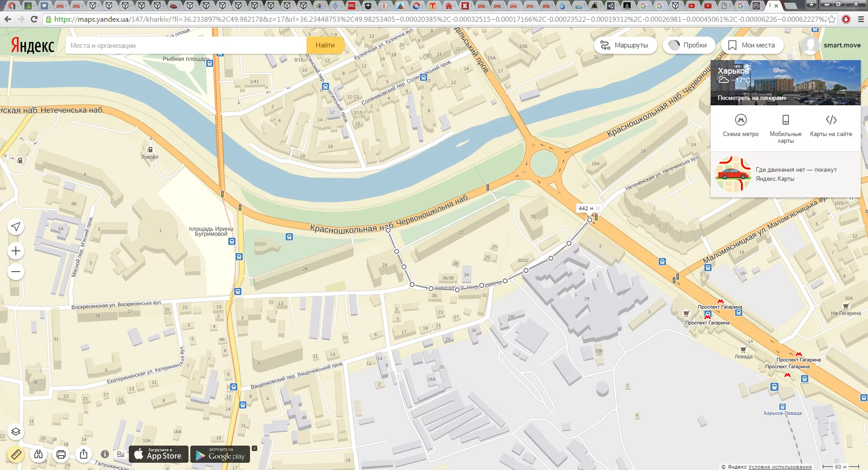Open a new browser tab
Screen dimensions: 868x470
pyautogui.click(x=790, y=6)
